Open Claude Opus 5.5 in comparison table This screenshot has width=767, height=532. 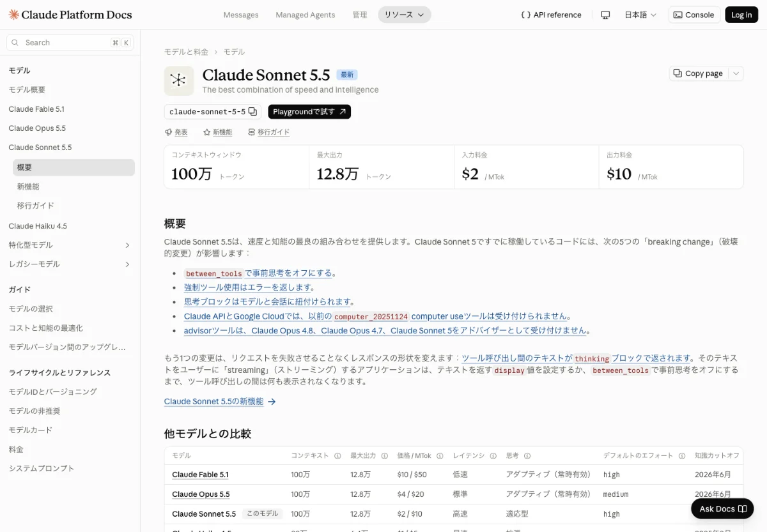click(201, 494)
